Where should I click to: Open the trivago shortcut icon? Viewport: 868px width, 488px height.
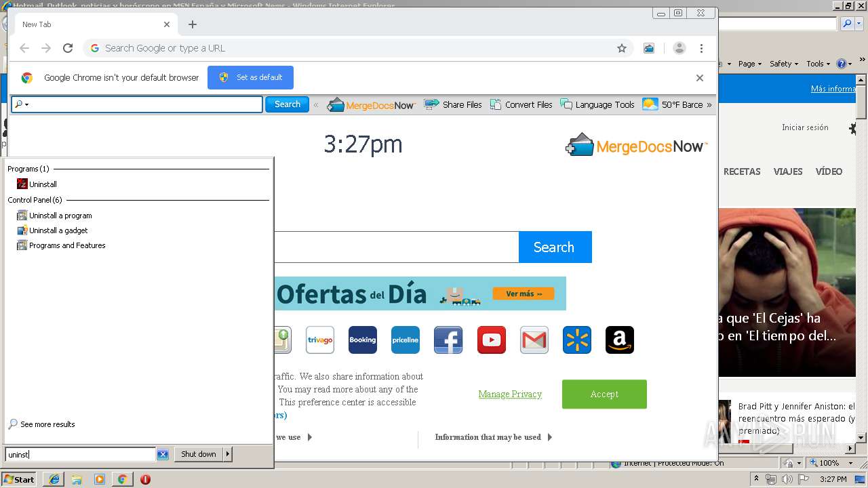320,340
